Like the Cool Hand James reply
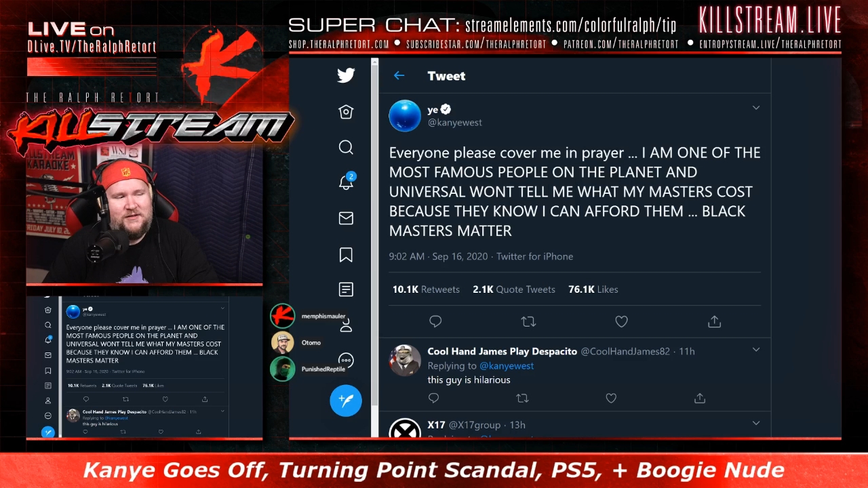Image resolution: width=868 pixels, height=488 pixels. (611, 398)
